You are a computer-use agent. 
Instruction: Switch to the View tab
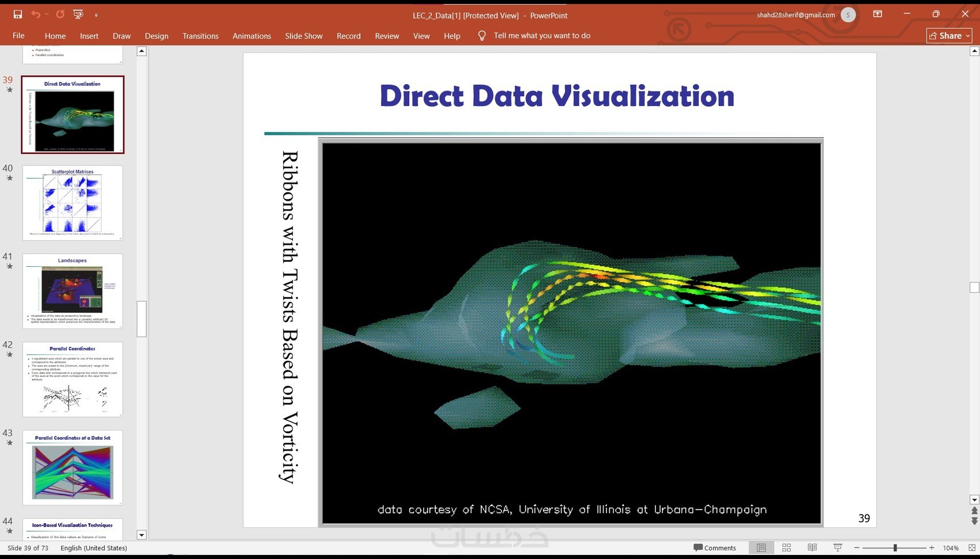tap(421, 36)
